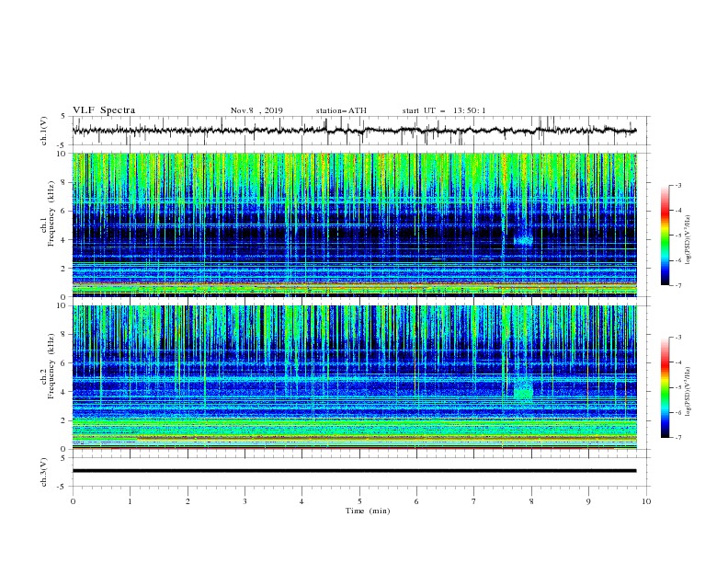Click the time axis tick label "3"
Image resolution: width=728 pixels, height=563 pixels.
pyautogui.click(x=245, y=501)
